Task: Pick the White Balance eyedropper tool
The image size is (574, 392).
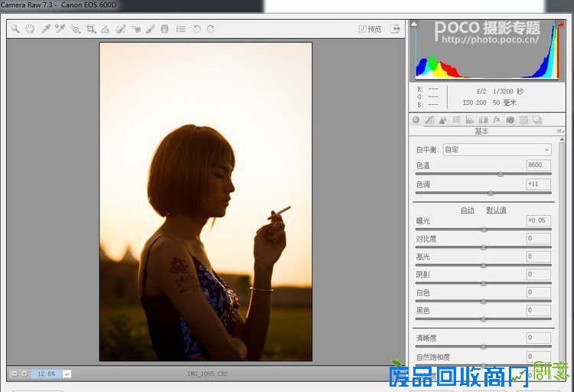Action: pyautogui.click(x=45, y=29)
